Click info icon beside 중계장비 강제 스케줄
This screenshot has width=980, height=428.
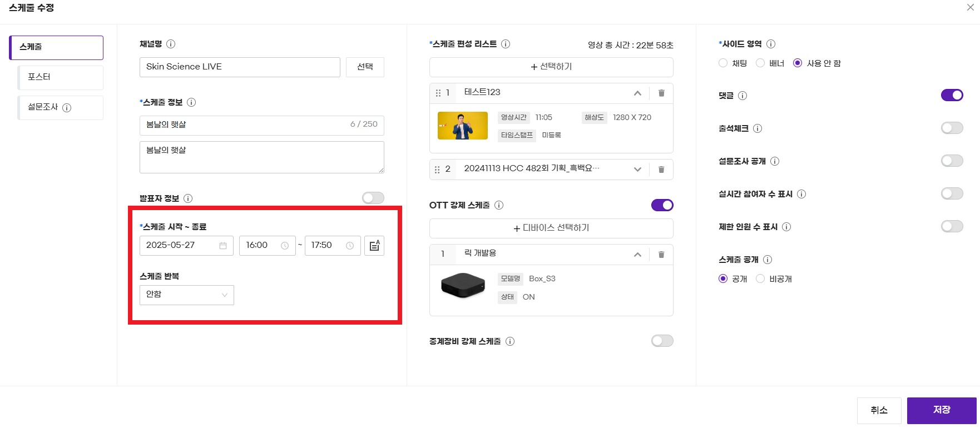[x=510, y=341]
